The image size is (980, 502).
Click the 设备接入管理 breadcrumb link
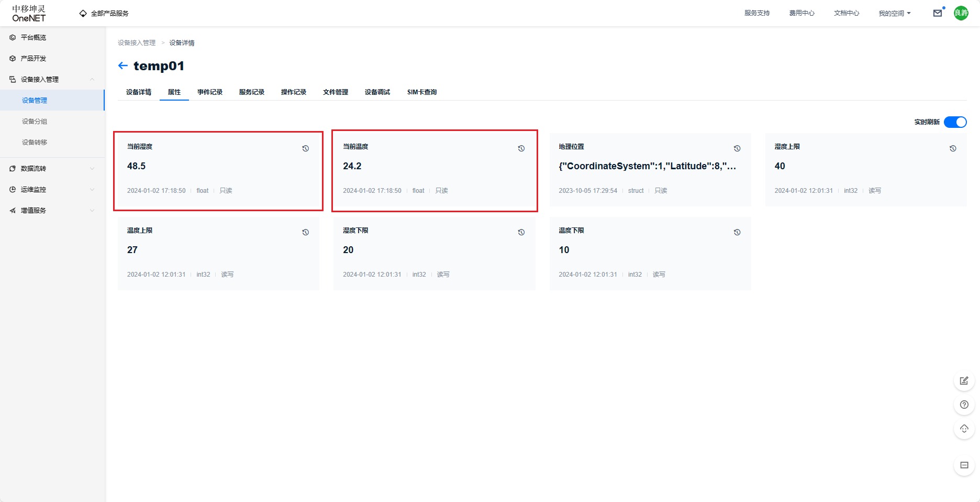tap(137, 43)
